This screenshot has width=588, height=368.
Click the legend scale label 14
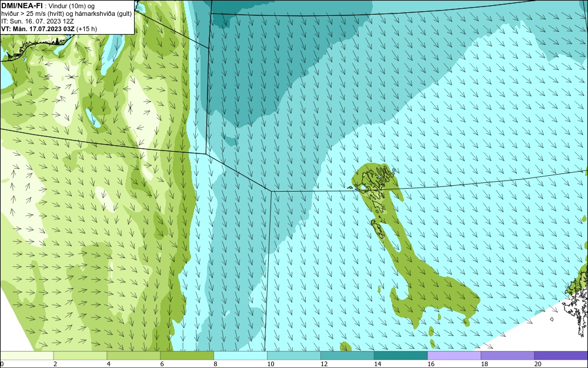(377, 364)
